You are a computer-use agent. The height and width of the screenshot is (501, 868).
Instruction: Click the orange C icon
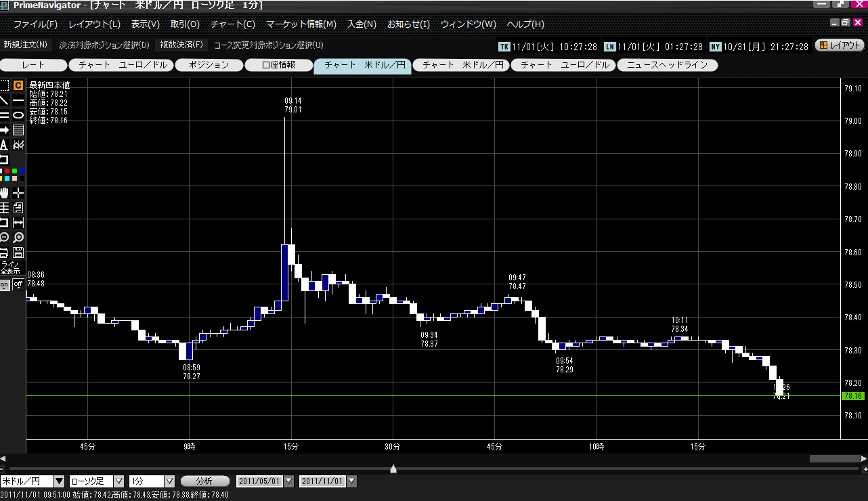[18, 85]
